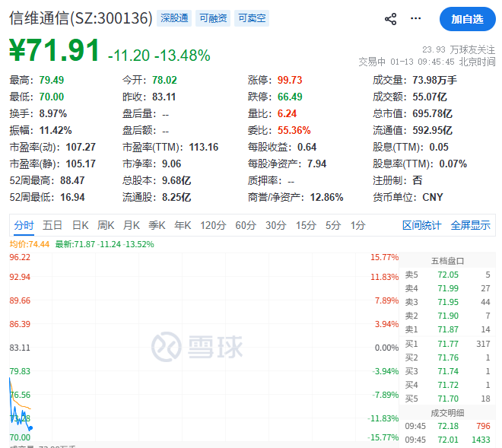Switch to the 五日 chart tab

pos(52,225)
